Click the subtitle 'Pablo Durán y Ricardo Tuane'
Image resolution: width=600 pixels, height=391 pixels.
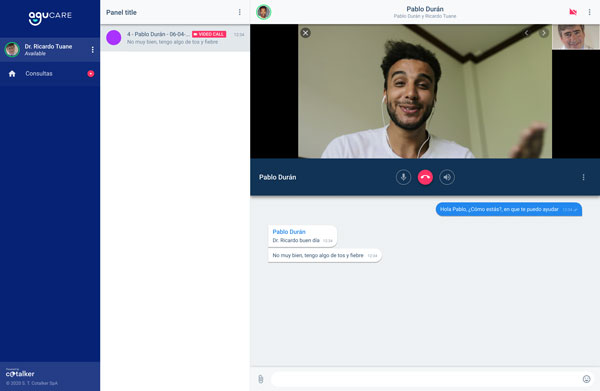pyautogui.click(x=425, y=16)
